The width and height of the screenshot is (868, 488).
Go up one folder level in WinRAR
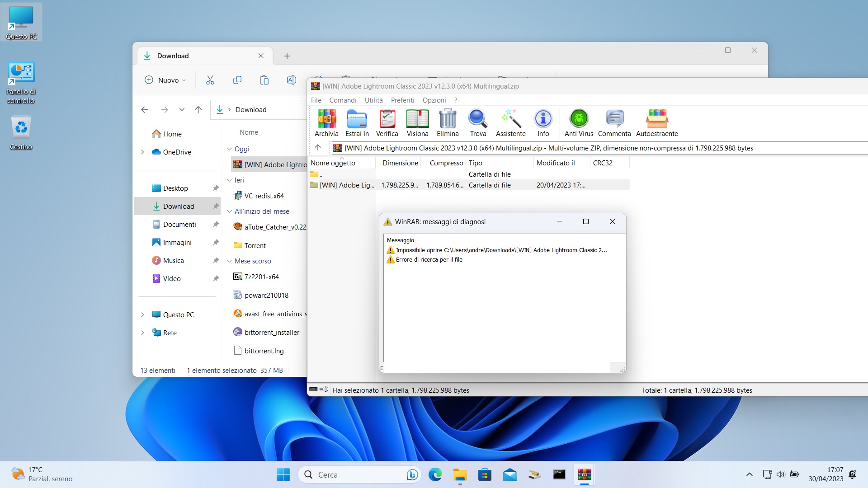[318, 147]
